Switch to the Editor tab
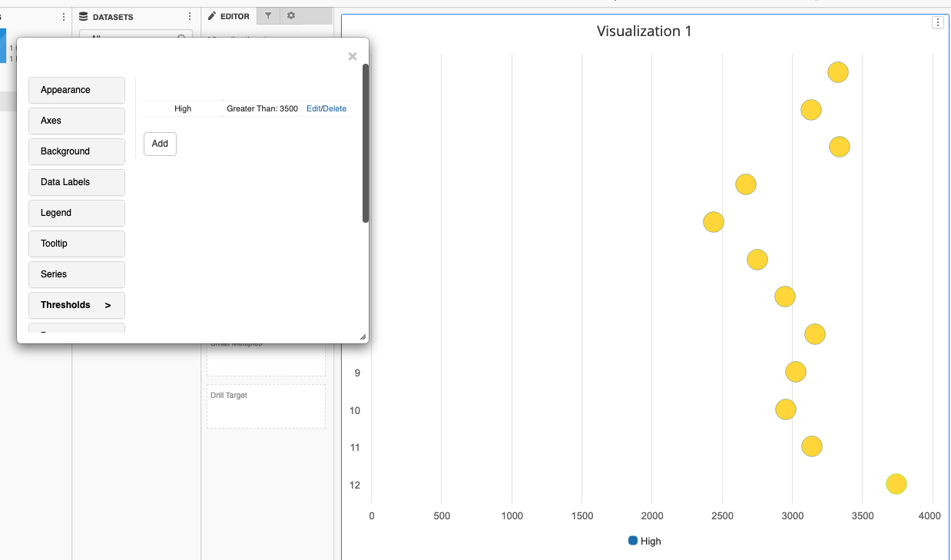951x560 pixels. 229,16
